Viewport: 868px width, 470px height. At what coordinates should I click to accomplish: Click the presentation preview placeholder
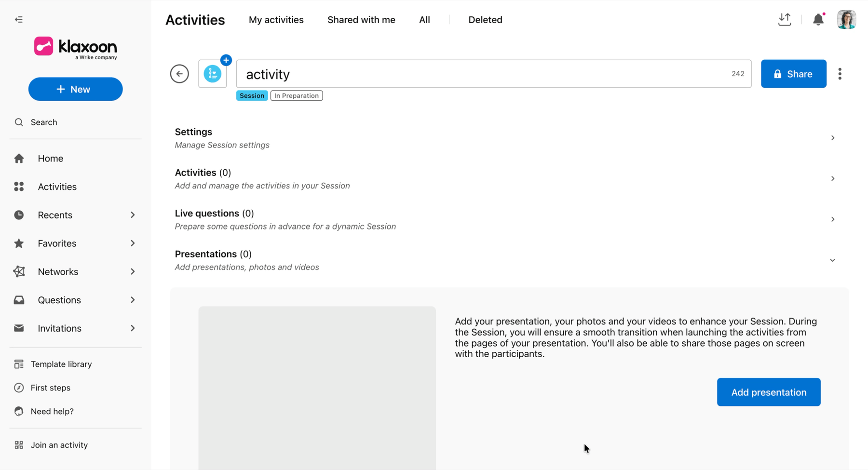[317, 388]
